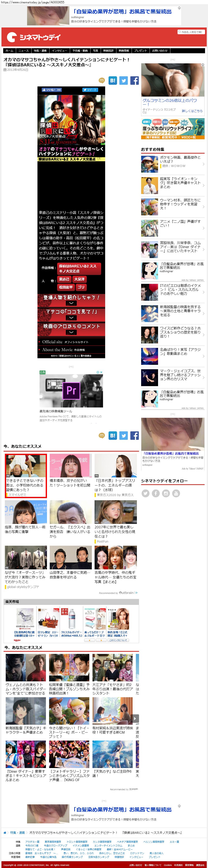
Task: Open the ニュース menu item
Action: (x=23, y=51)
